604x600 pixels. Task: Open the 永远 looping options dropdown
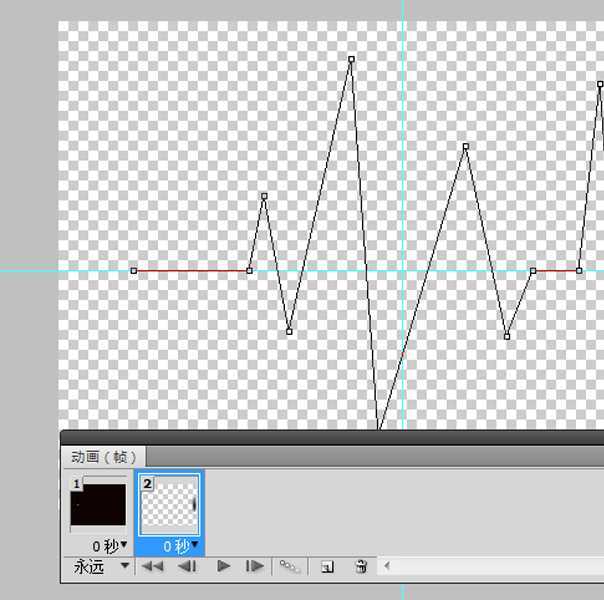pos(125,566)
